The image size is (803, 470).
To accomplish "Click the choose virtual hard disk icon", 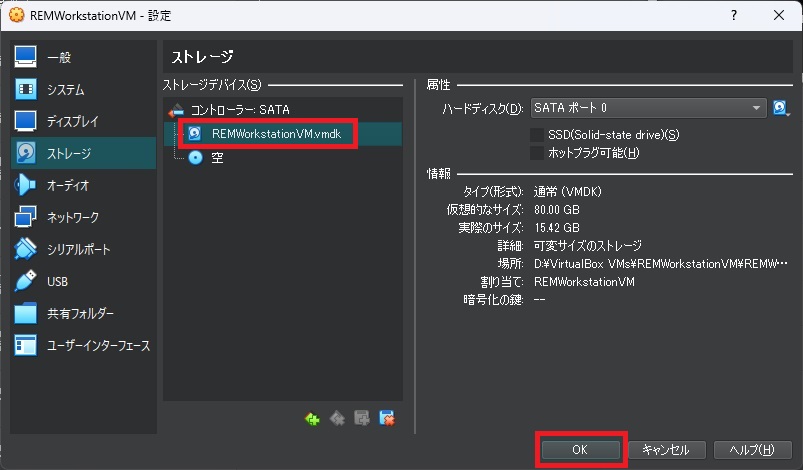I will [781, 108].
